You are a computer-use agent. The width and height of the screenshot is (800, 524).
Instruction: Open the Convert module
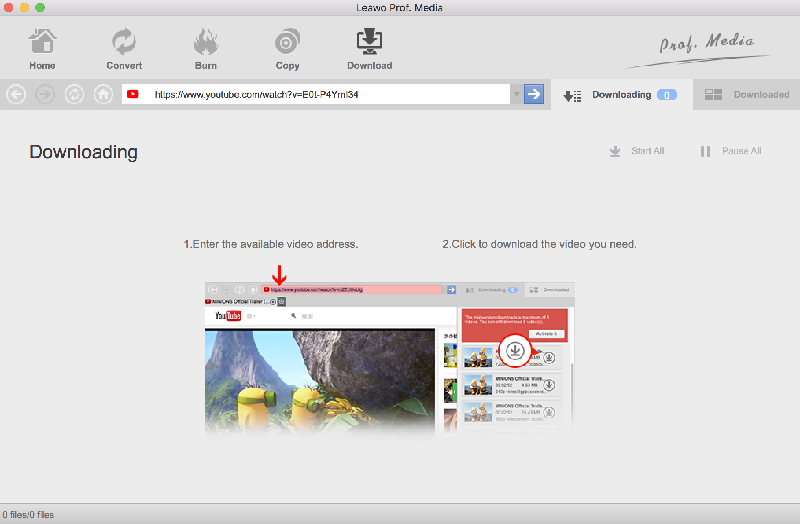coord(124,49)
